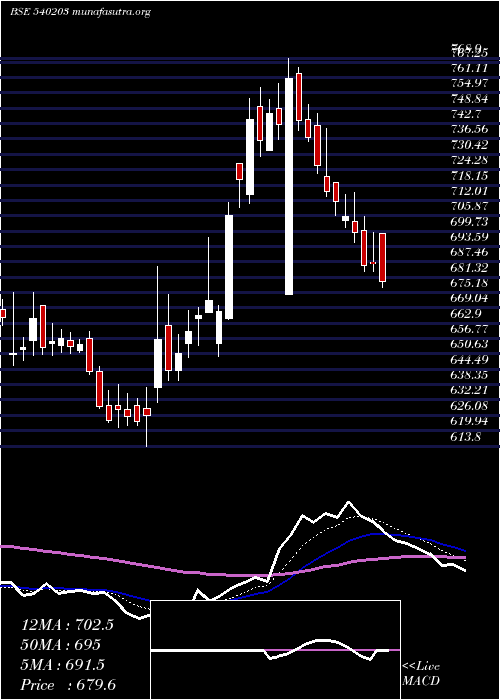The height and width of the screenshot is (700, 500).
Task: Click the 632.21 price axis label
Action: (x=469, y=390)
